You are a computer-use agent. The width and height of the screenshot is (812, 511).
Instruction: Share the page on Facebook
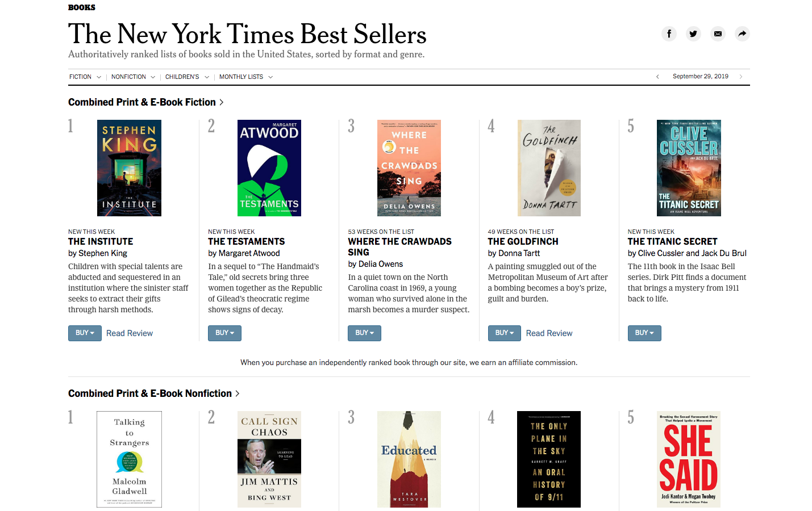click(x=669, y=34)
